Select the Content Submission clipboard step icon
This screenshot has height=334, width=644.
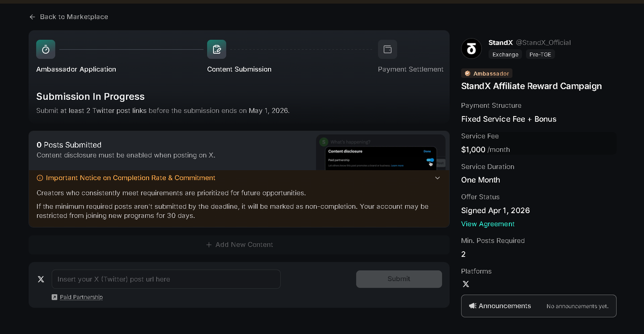[217, 49]
